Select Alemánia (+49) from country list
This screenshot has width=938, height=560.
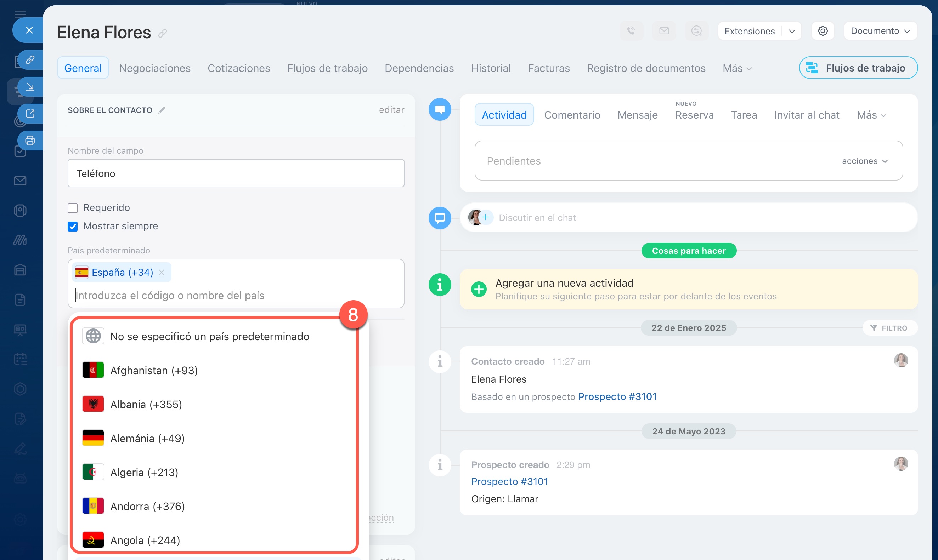pyautogui.click(x=147, y=439)
